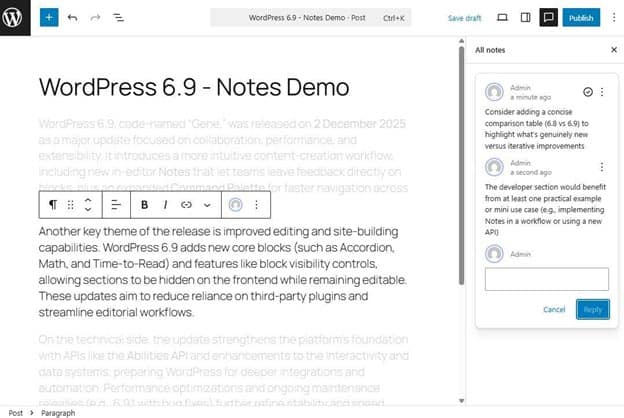Click the reply text input field

(546, 279)
